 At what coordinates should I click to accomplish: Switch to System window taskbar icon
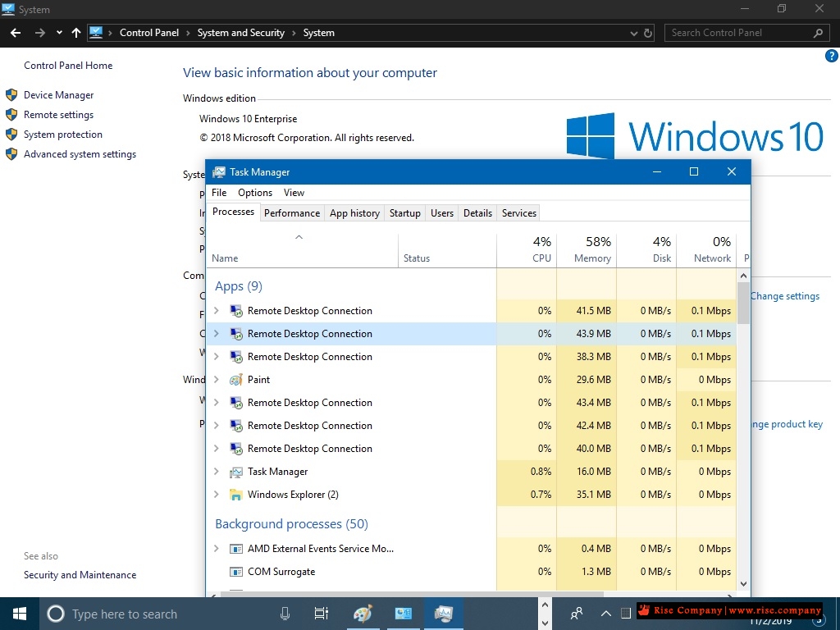pyautogui.click(x=403, y=614)
